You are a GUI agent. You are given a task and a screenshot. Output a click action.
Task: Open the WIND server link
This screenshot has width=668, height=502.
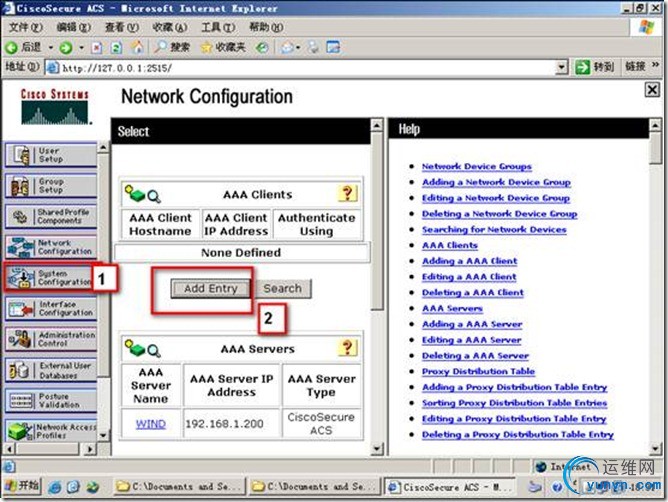151,424
